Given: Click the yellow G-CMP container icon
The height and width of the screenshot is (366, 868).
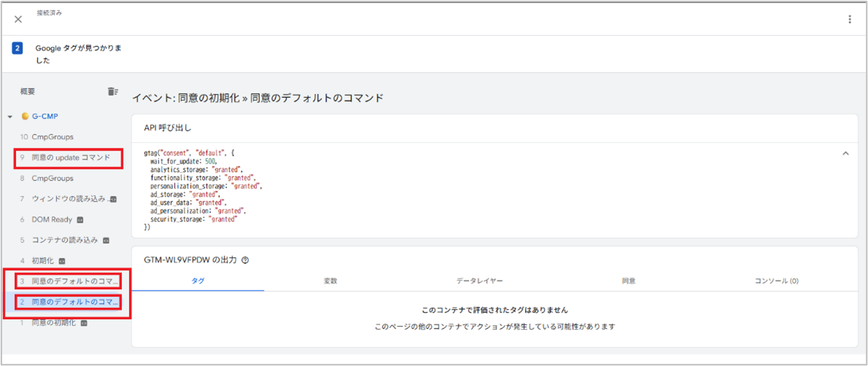Looking at the screenshot, I should tap(24, 117).
